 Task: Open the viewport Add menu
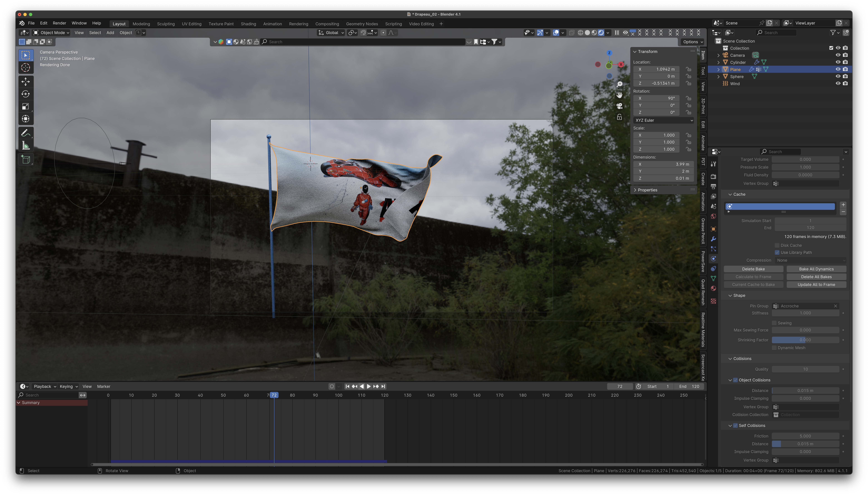[110, 33]
